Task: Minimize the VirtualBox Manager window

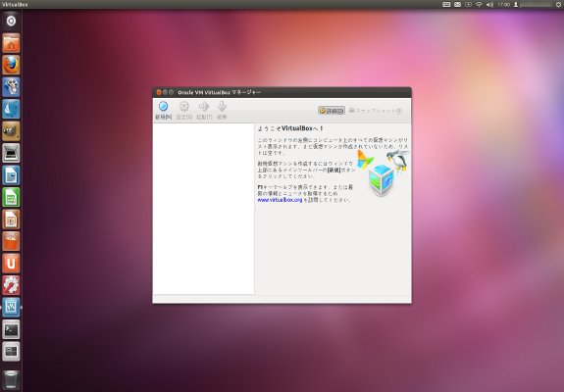Action: [165, 92]
